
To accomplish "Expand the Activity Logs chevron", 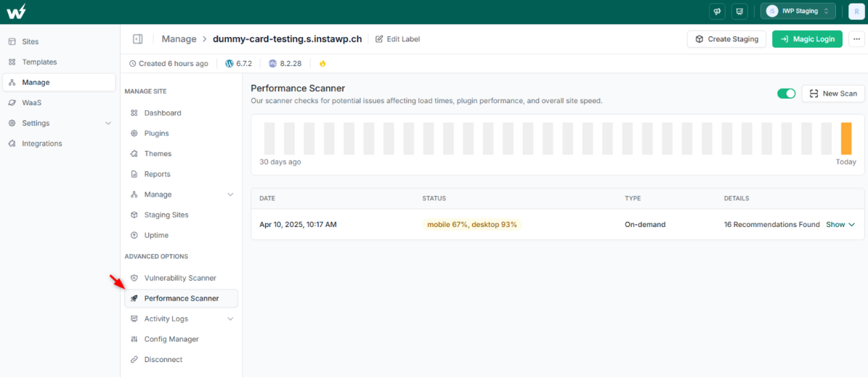I will (230, 319).
